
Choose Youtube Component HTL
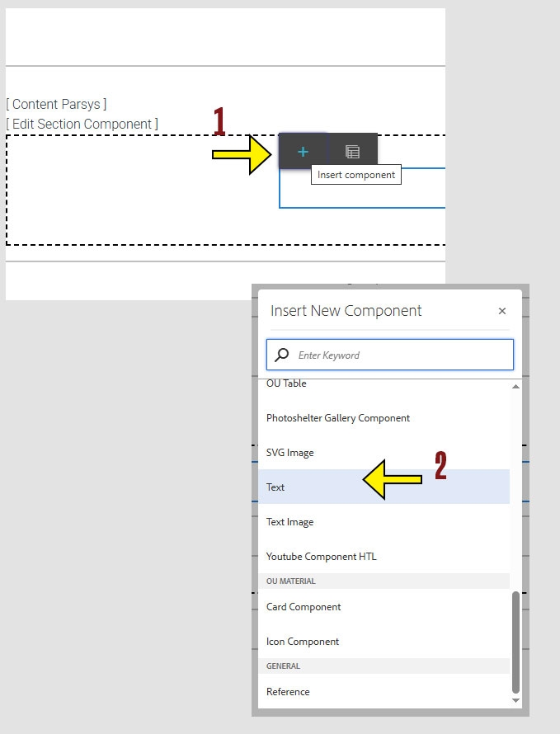pos(384,556)
